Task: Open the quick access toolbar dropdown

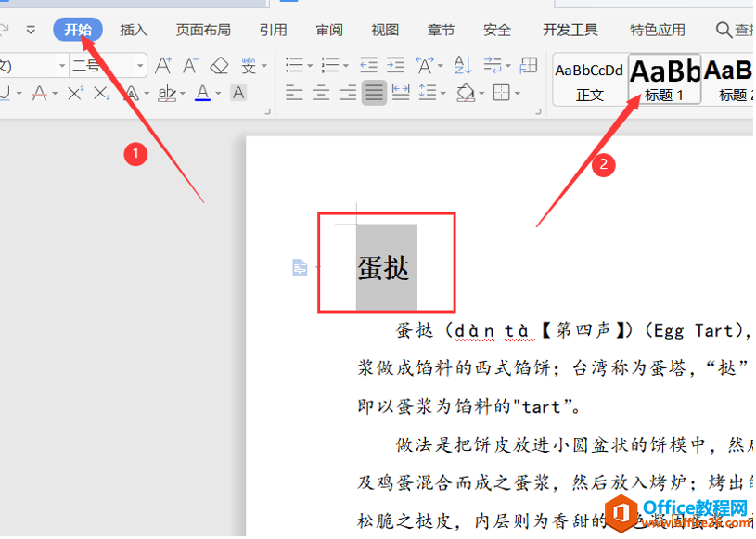Action: click(31, 30)
